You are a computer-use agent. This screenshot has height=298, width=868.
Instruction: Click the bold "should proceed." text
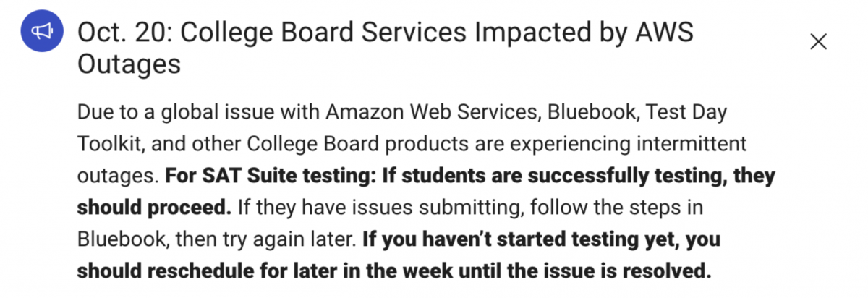click(x=154, y=208)
